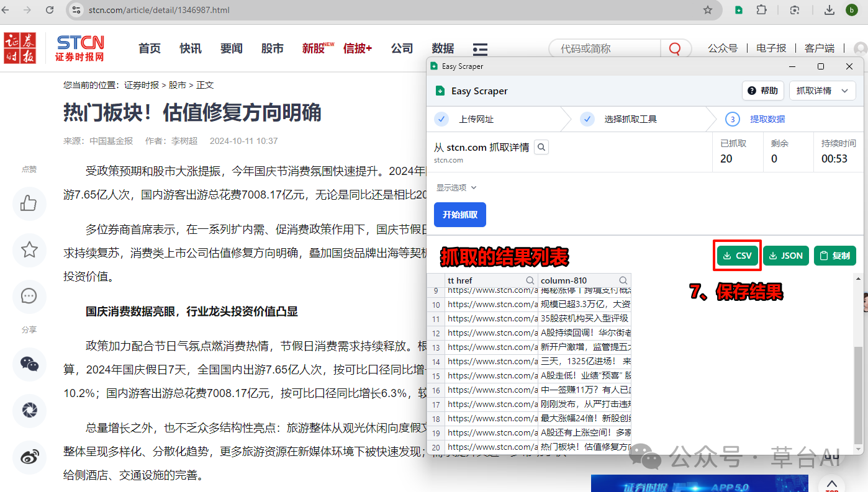
Task: Open the 帮助 help button
Action: point(763,91)
